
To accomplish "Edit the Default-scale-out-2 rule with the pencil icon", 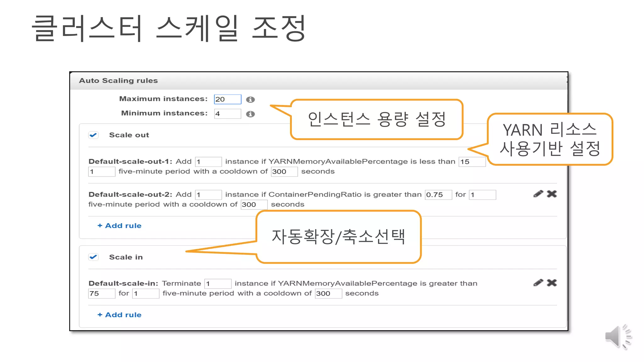I will (x=538, y=194).
